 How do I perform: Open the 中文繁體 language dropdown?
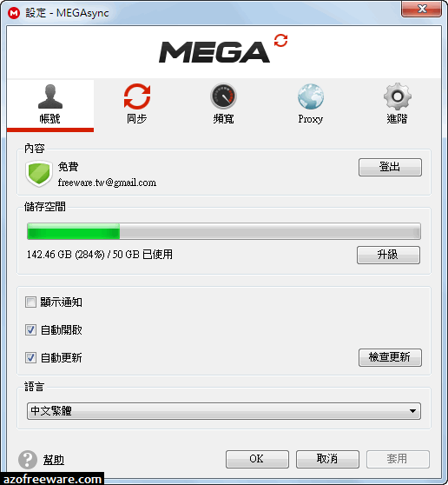coord(224,411)
